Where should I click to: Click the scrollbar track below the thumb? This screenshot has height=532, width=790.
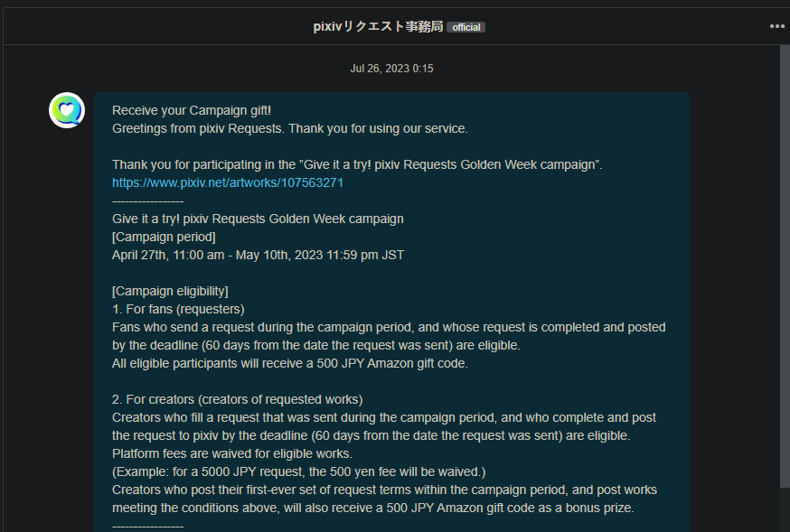(x=785, y=509)
